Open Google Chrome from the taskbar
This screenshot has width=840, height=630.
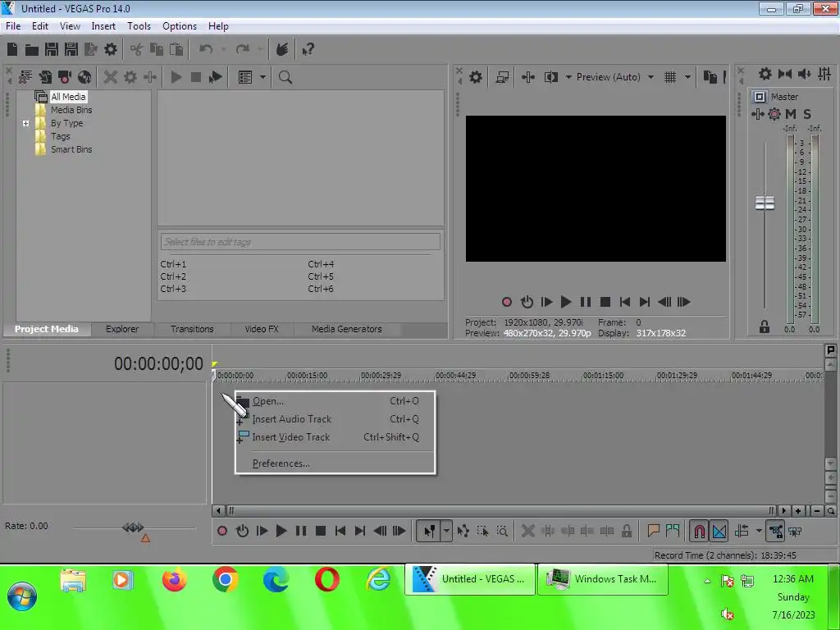pyautogui.click(x=225, y=579)
